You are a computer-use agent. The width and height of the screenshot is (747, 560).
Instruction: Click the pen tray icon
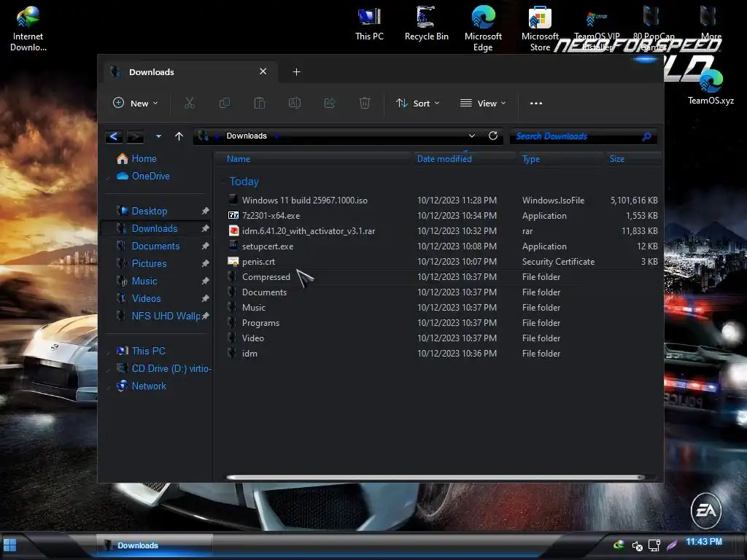click(x=672, y=545)
